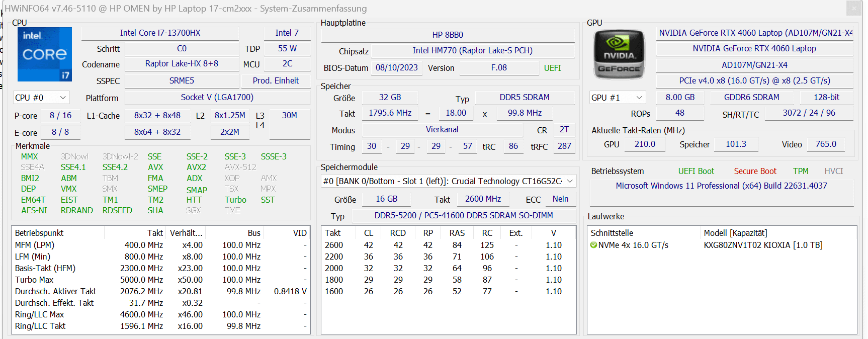
Task: Click the Vierkanal mode field
Action: coord(442,129)
